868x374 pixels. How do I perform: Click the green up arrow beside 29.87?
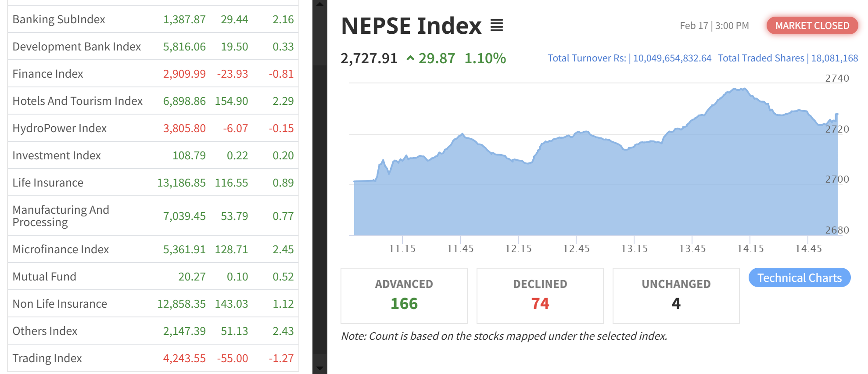click(410, 58)
